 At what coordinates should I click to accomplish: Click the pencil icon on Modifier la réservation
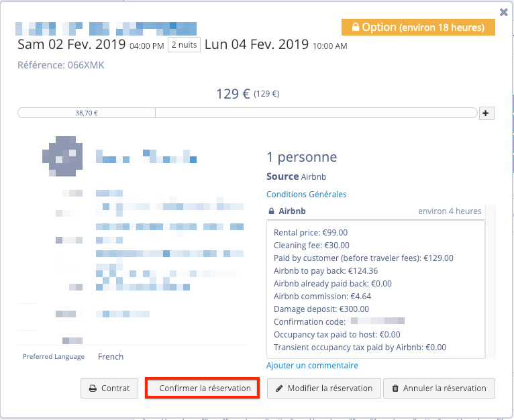[279, 388]
